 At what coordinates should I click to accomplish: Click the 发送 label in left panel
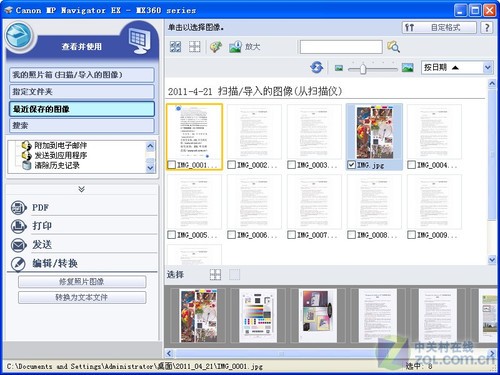click(x=42, y=245)
